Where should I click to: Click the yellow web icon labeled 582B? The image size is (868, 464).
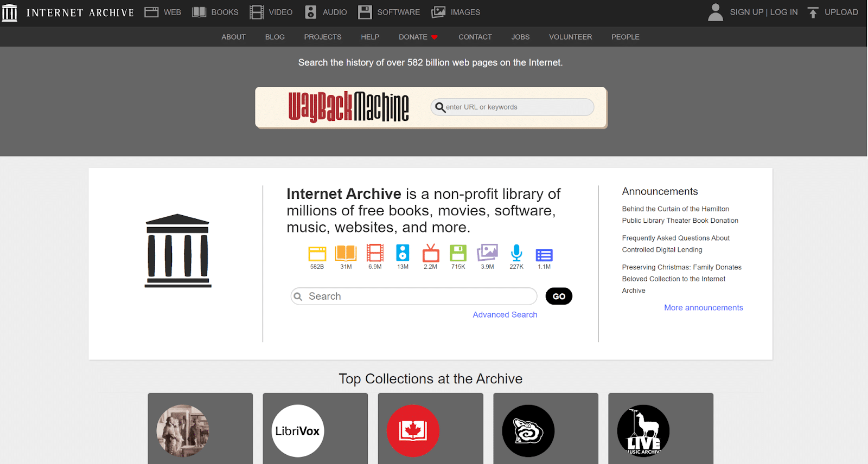pyautogui.click(x=317, y=254)
